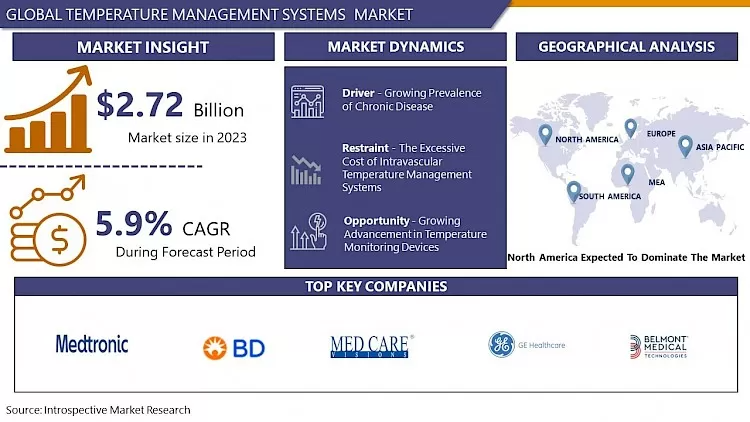Click the Introspective Market Research source text
This screenshot has width=750, height=422.
(98, 410)
